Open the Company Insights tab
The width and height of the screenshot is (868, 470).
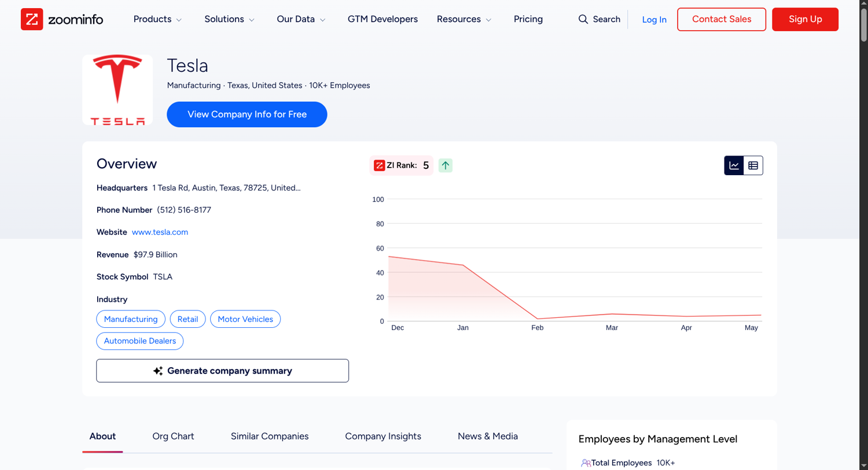click(x=383, y=436)
